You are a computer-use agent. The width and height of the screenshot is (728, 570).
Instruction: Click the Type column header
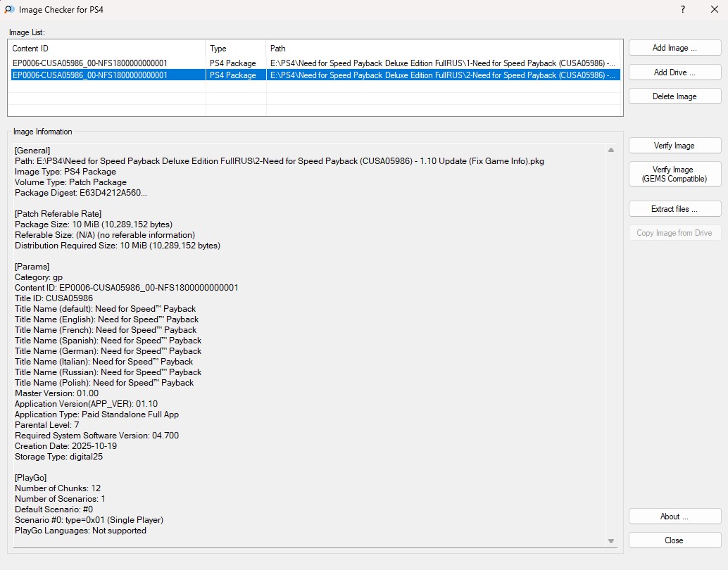pyautogui.click(x=235, y=49)
